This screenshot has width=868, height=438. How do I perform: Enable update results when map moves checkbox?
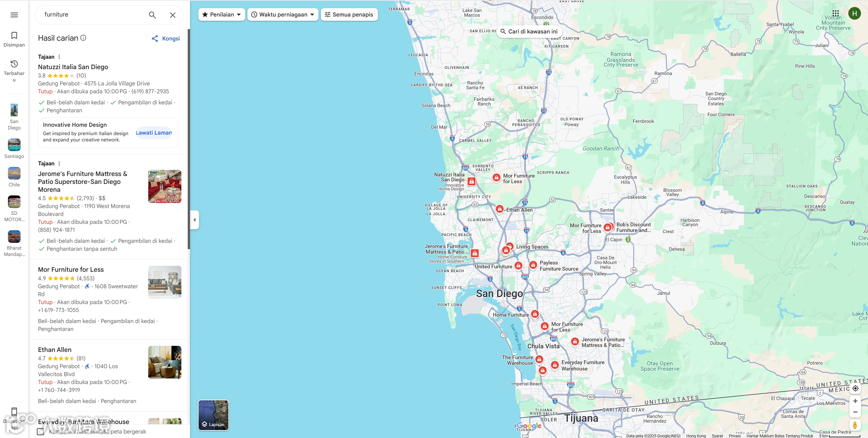[x=40, y=431]
